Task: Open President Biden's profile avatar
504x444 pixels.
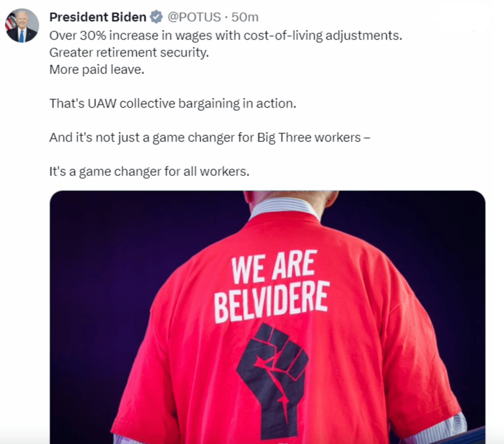Action: coord(22,25)
